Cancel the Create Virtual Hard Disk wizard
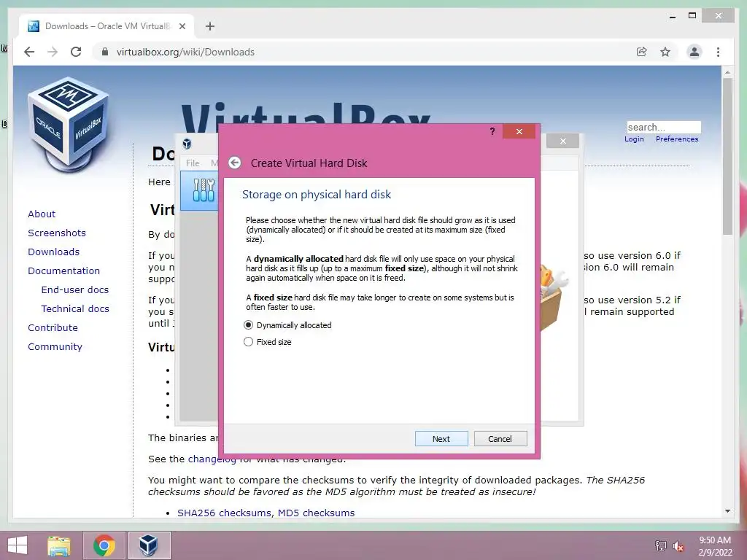The image size is (747, 560). click(x=500, y=438)
